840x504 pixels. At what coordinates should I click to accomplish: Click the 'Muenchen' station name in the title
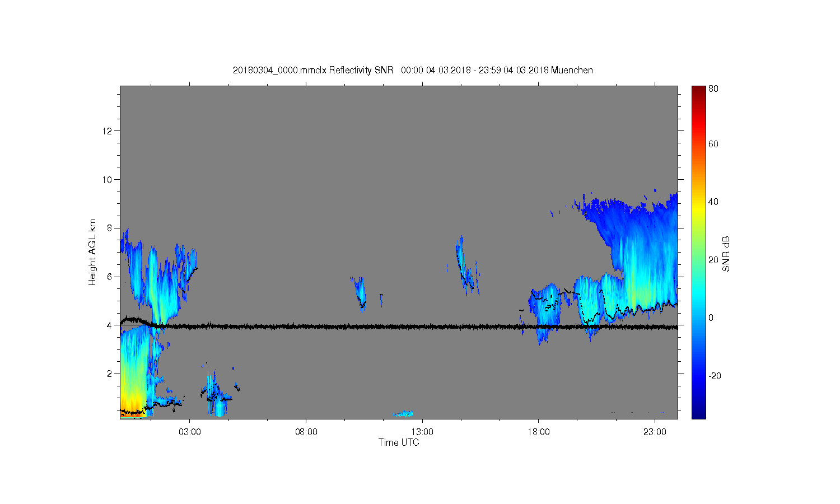572,71
